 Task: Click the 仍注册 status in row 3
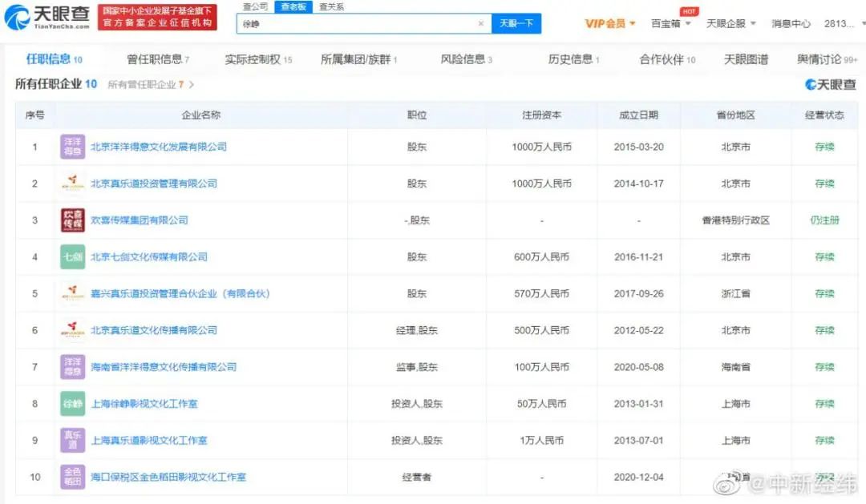tap(824, 220)
